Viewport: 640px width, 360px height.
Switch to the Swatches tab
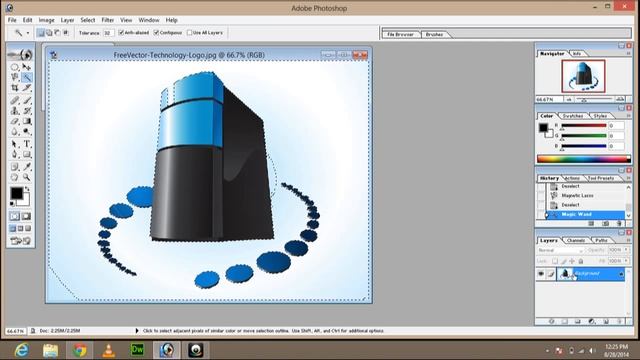(x=573, y=116)
